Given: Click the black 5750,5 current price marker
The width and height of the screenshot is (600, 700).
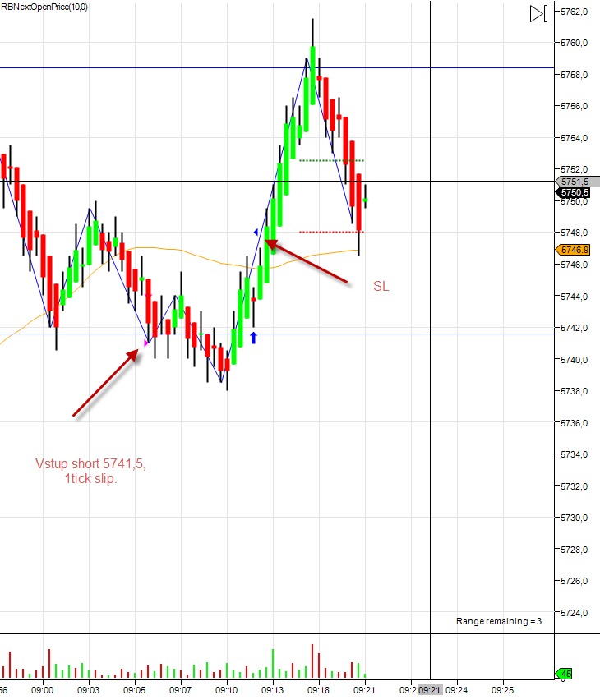Looking at the screenshot, I should (x=573, y=192).
